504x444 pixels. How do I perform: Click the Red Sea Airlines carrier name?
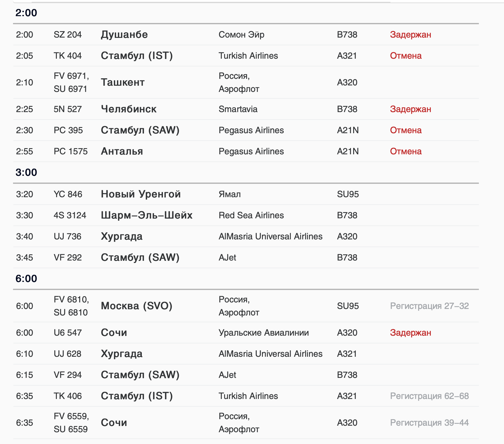(x=251, y=215)
